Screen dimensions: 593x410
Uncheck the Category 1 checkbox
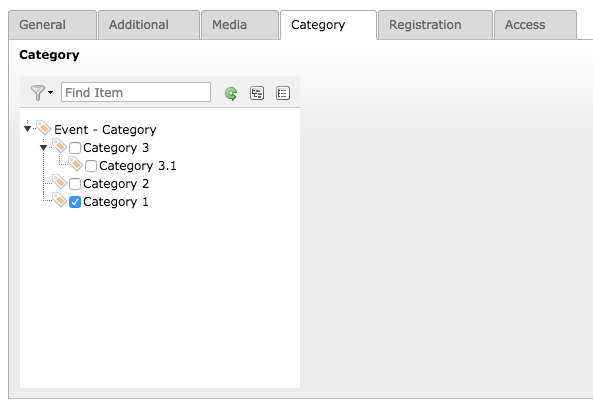pyautogui.click(x=75, y=202)
